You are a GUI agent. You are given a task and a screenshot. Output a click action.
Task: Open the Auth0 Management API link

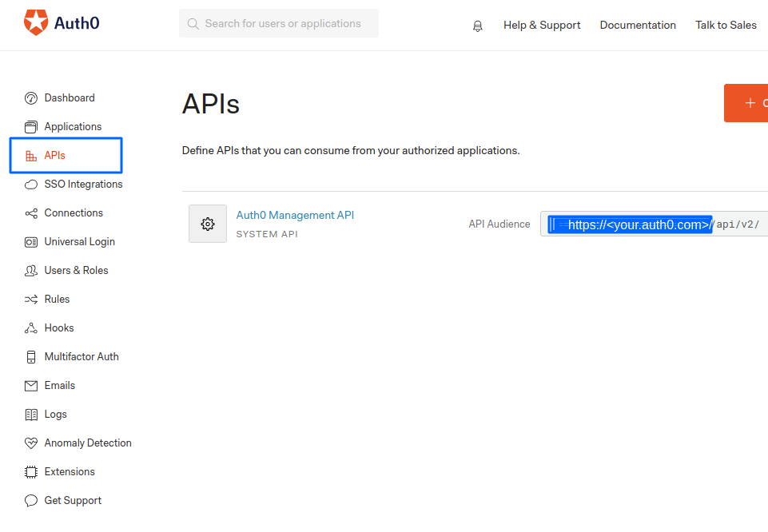(295, 216)
